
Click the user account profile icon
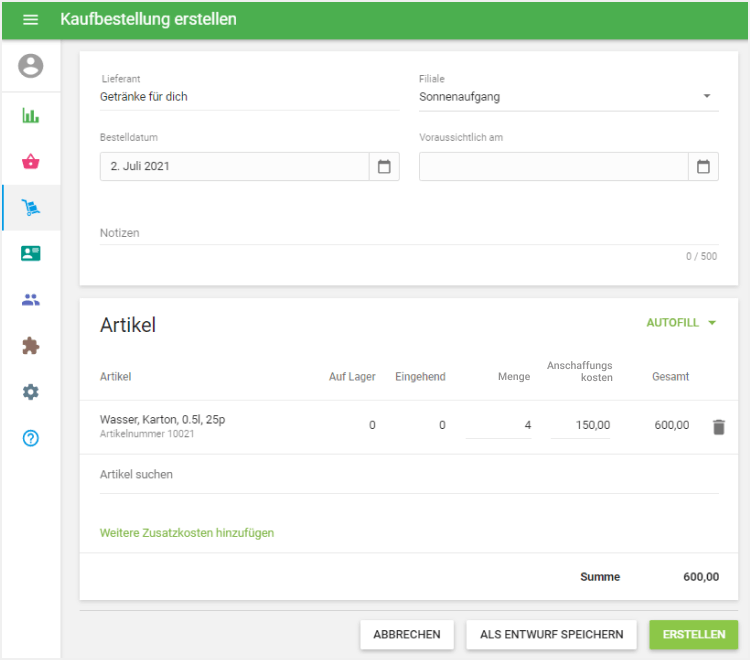(31, 66)
